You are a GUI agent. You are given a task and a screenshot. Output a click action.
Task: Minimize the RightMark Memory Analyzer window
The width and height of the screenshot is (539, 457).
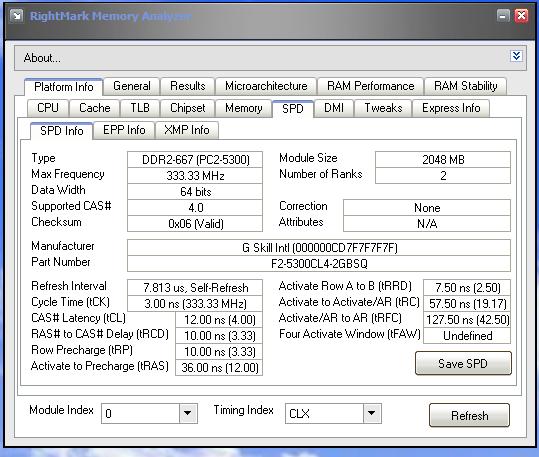503,16
